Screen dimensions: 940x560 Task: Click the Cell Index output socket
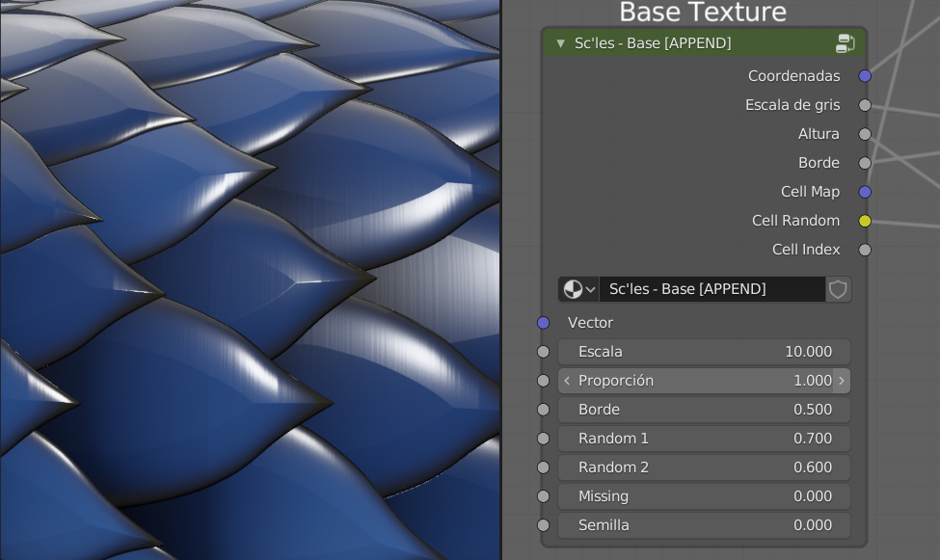point(865,249)
